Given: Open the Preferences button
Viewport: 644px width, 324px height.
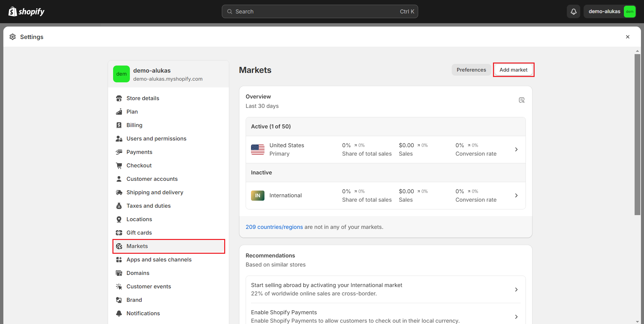Looking at the screenshot, I should click(x=471, y=70).
